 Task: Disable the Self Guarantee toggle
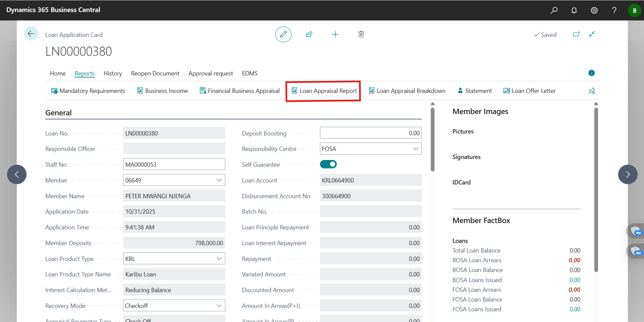328,164
